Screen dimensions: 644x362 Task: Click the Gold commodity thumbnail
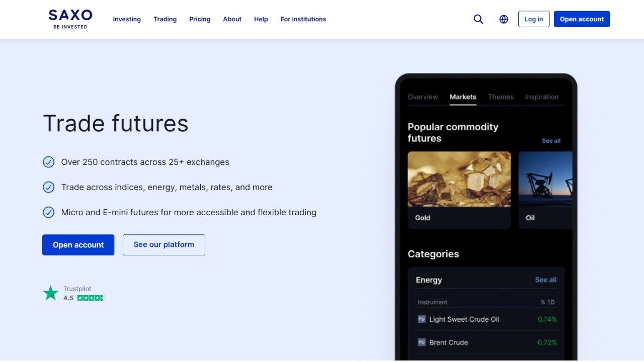[459, 179]
